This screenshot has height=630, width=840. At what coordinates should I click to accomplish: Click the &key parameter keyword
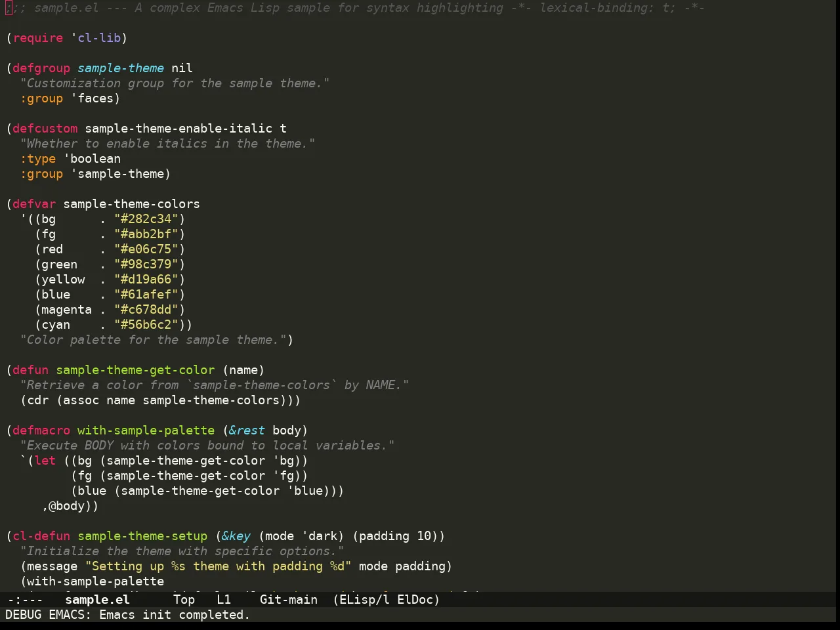coord(236,536)
